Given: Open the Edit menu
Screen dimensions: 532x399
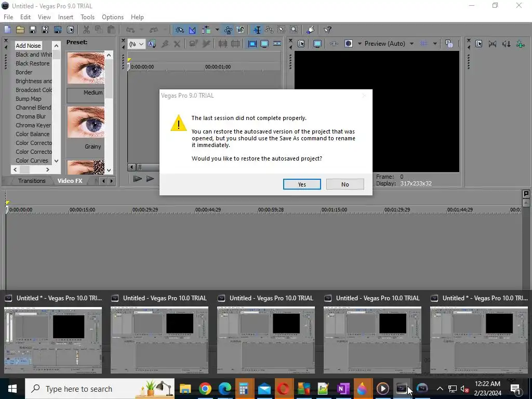Looking at the screenshot, I should click(25, 17).
